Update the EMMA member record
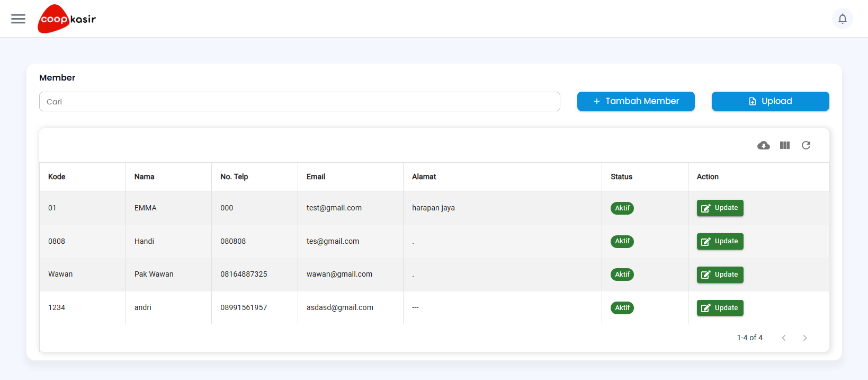Screen dimensions: 868x380 click(x=720, y=208)
